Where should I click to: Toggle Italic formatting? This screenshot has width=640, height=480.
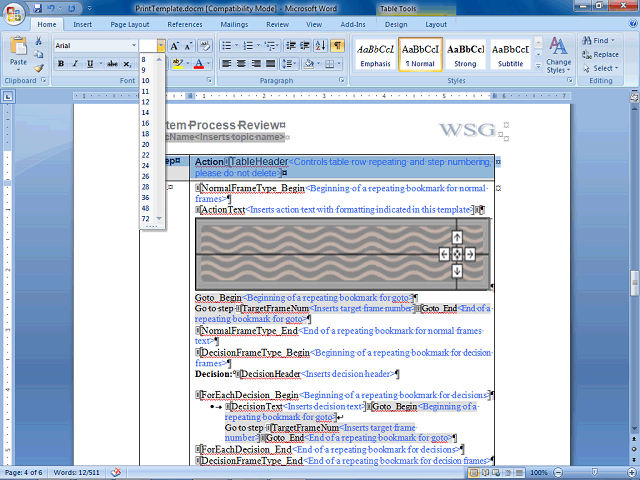(x=75, y=64)
